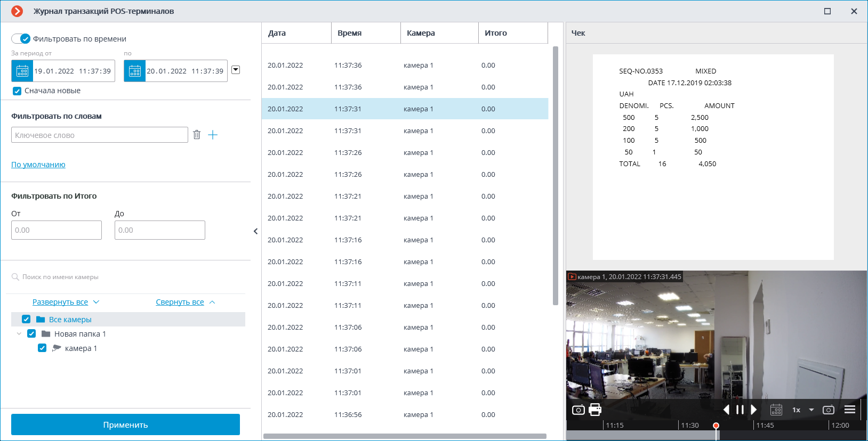The width and height of the screenshot is (868, 441).
Task: Open time period preset dropdown
Action: pyautogui.click(x=236, y=70)
